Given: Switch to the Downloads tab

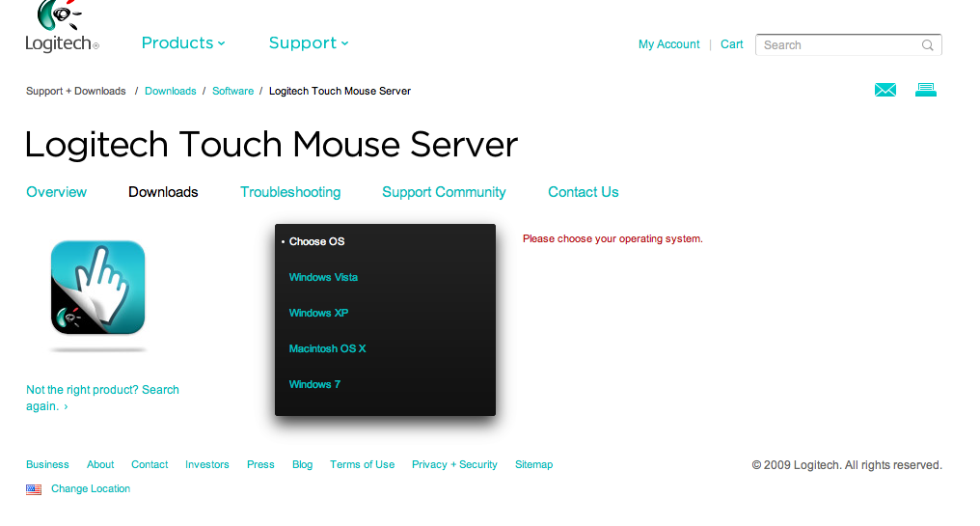Looking at the screenshot, I should coord(163,192).
